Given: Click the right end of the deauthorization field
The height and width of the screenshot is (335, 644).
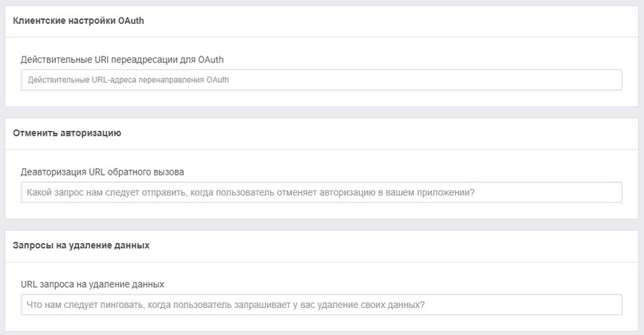Looking at the screenshot, I should point(612,192).
